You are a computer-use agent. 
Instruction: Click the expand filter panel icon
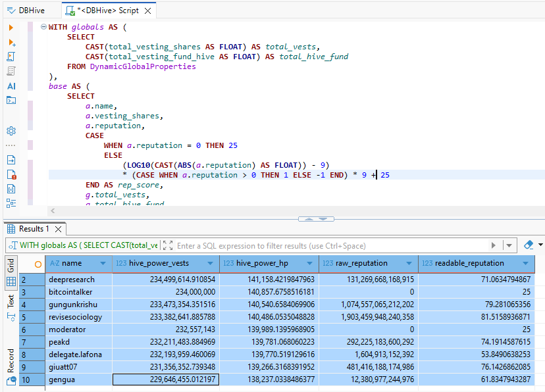[x=168, y=245]
